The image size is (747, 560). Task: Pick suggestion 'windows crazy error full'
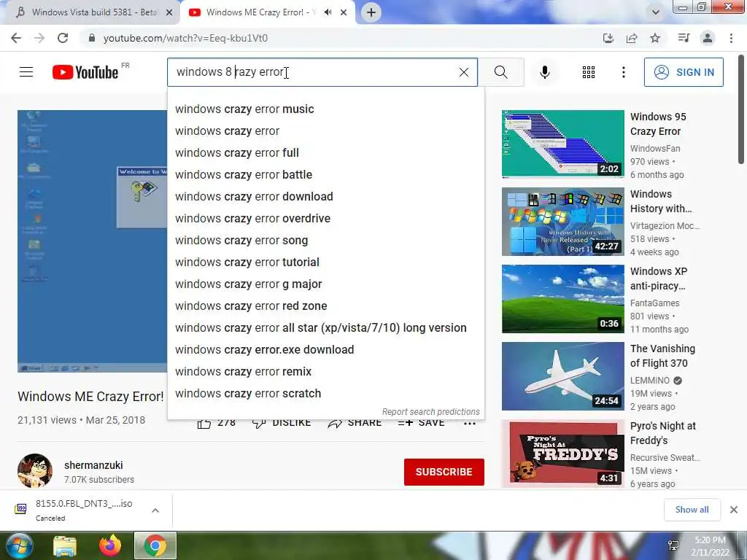326,153
